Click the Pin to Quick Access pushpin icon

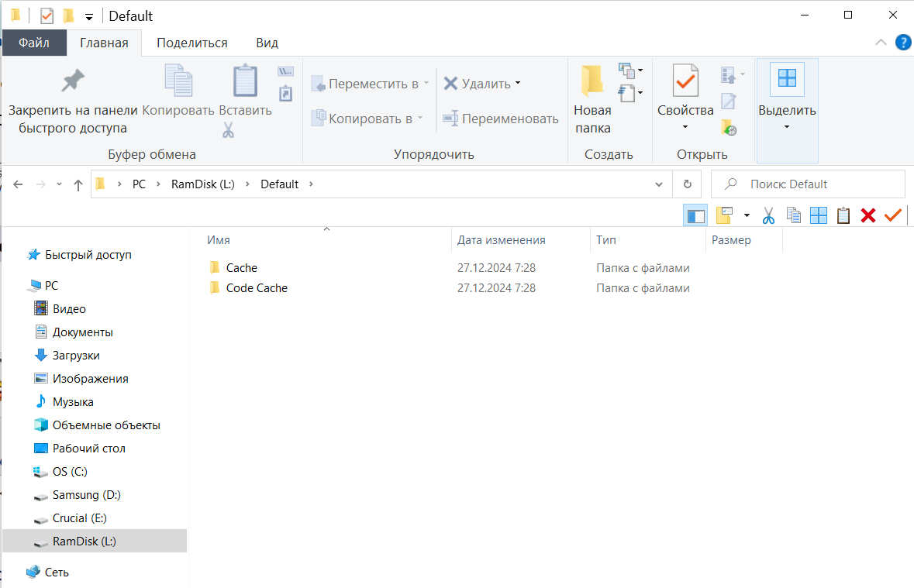[73, 81]
